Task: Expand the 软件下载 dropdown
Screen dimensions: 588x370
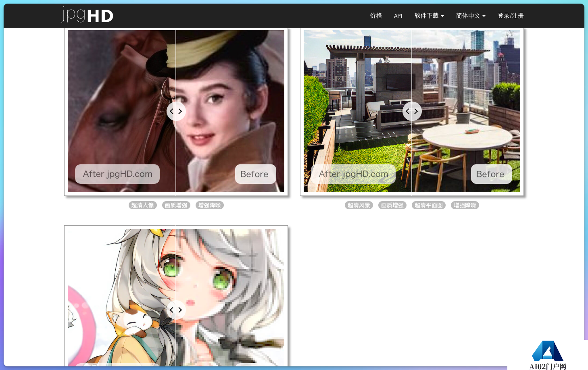Action: tap(429, 16)
